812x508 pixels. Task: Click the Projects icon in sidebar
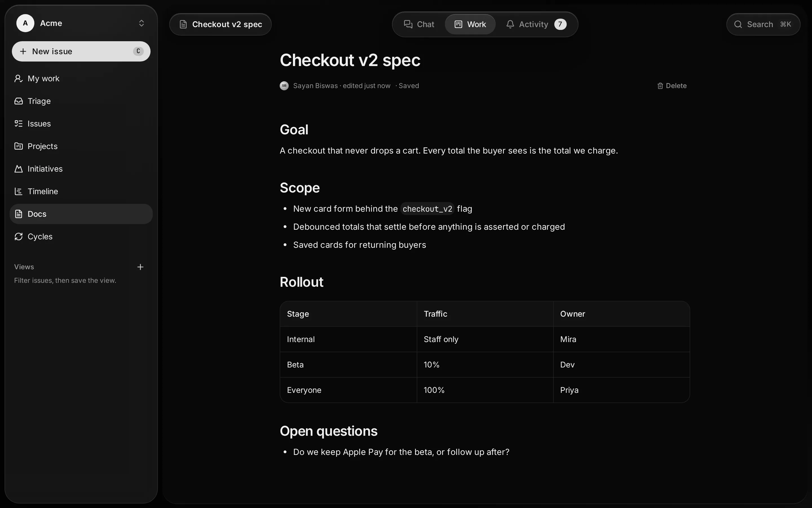click(x=19, y=146)
